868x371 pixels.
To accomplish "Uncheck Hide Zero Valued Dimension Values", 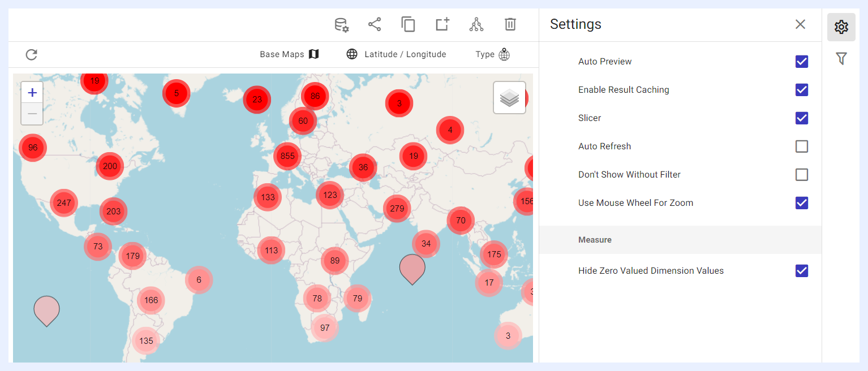I will coord(802,271).
